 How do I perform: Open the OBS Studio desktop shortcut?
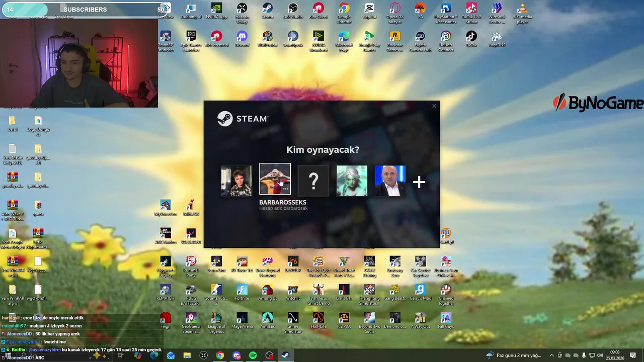293,12
